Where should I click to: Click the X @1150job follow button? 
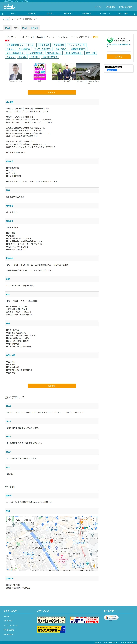114,67
